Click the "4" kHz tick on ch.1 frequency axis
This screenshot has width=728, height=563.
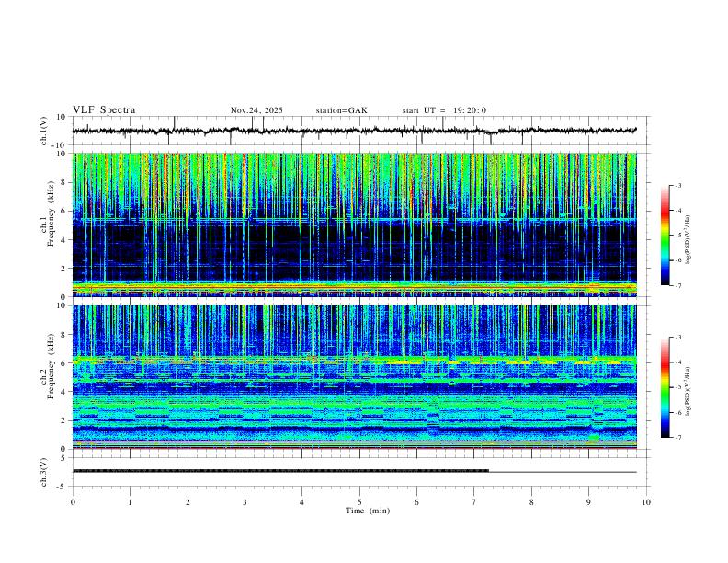[x=63, y=240]
